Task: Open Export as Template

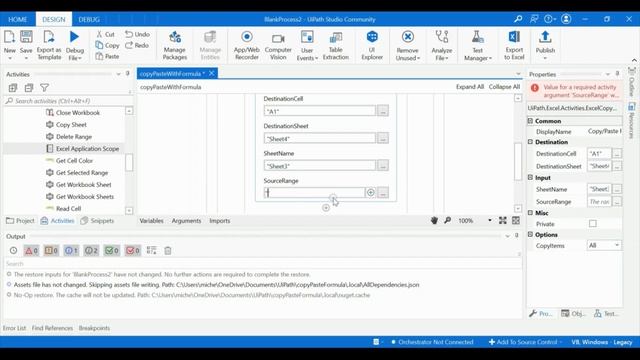Action: pos(49,44)
